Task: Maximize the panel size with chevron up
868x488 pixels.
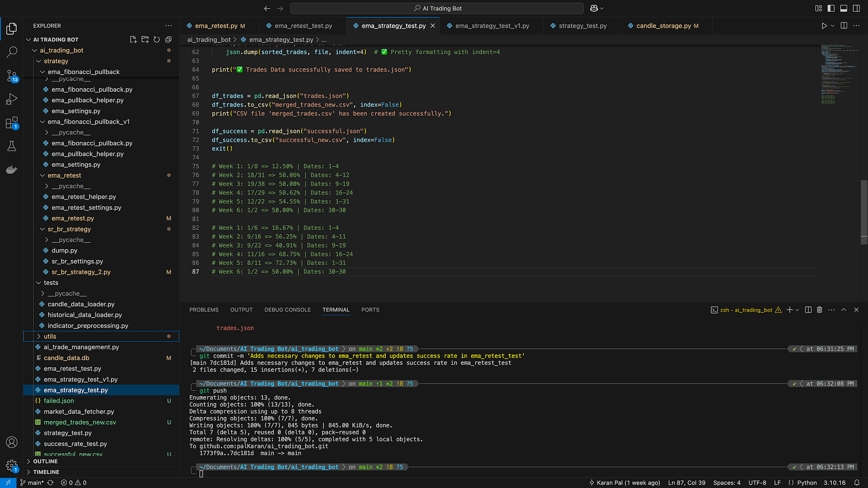Action: click(844, 310)
